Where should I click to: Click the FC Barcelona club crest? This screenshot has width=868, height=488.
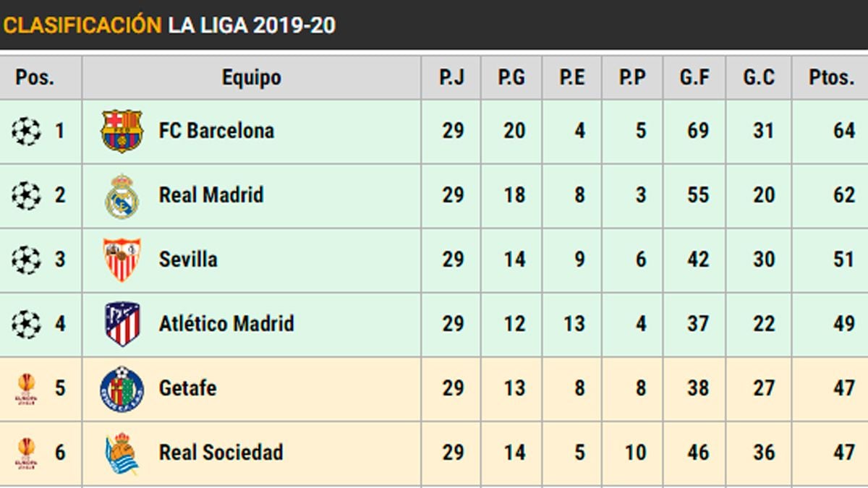122,131
